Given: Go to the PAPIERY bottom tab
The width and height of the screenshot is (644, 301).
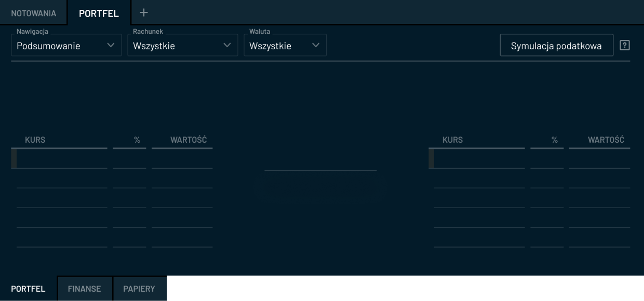Looking at the screenshot, I should [139, 289].
